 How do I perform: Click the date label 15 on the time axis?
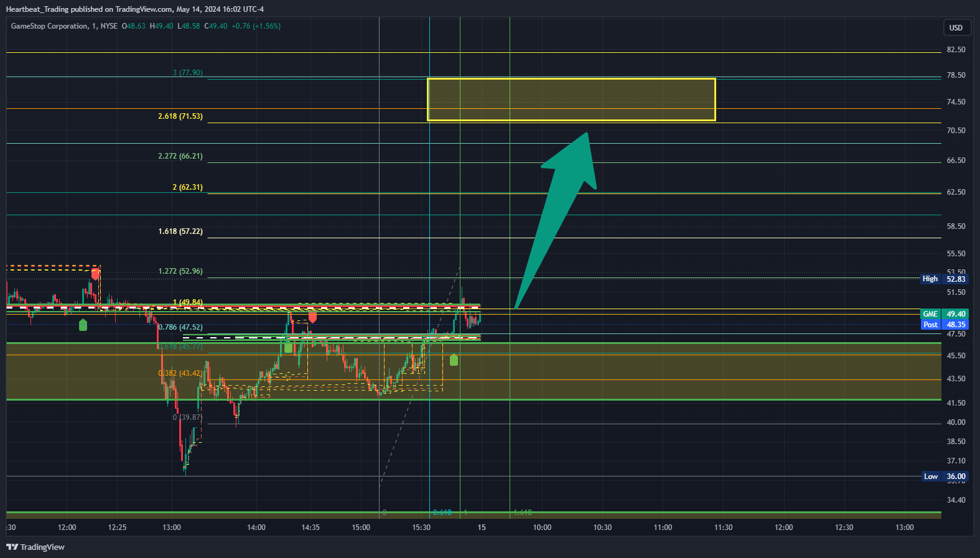(482, 528)
